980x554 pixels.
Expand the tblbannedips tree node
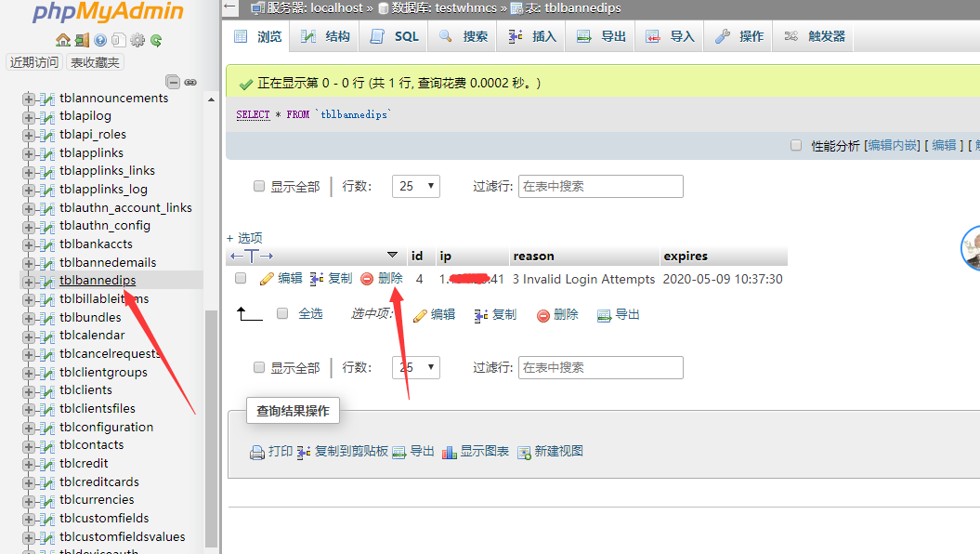click(28, 282)
